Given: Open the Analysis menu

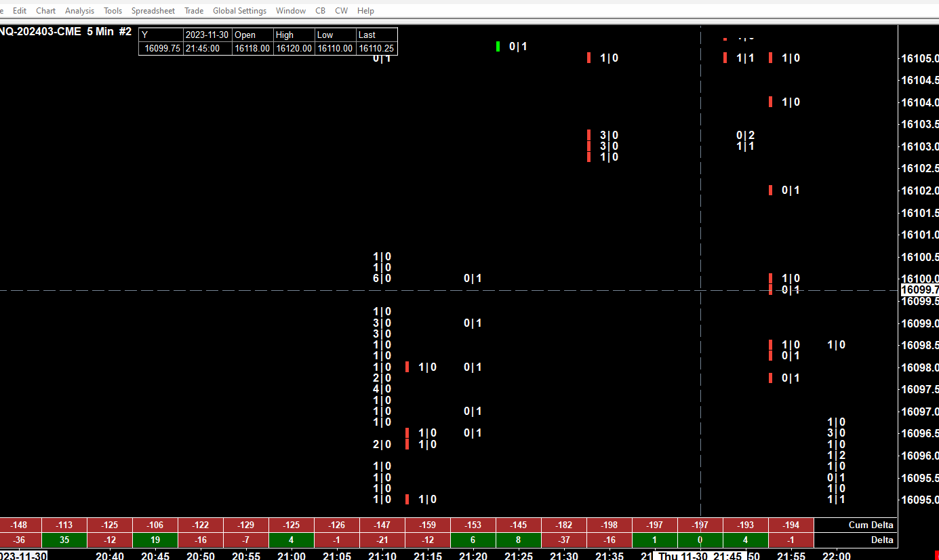Looking at the screenshot, I should point(79,11).
